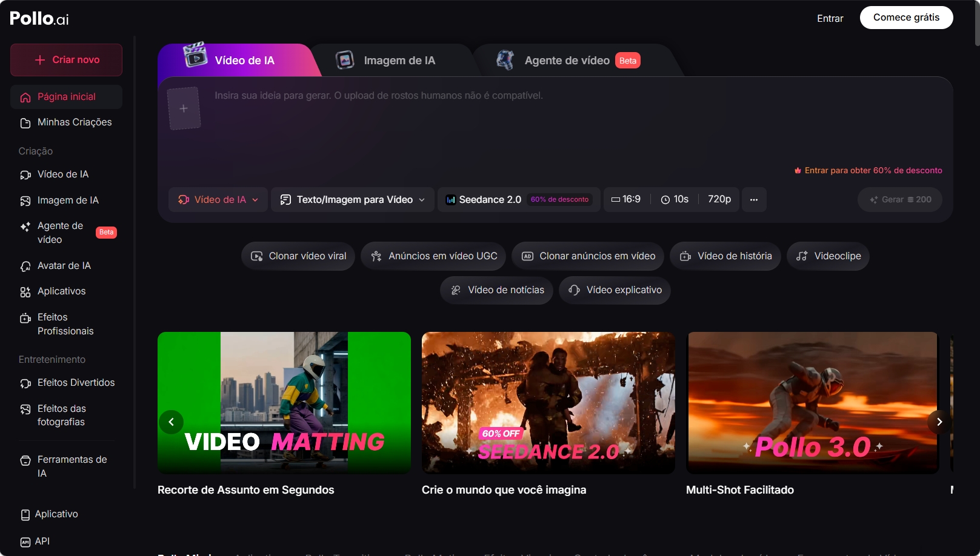Click the Entrar login link

[x=830, y=19]
